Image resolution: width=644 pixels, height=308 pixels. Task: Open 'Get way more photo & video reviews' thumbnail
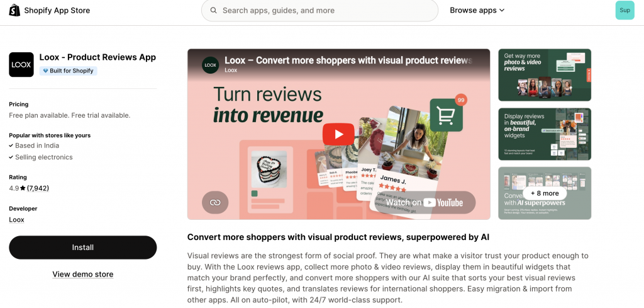coord(545,75)
